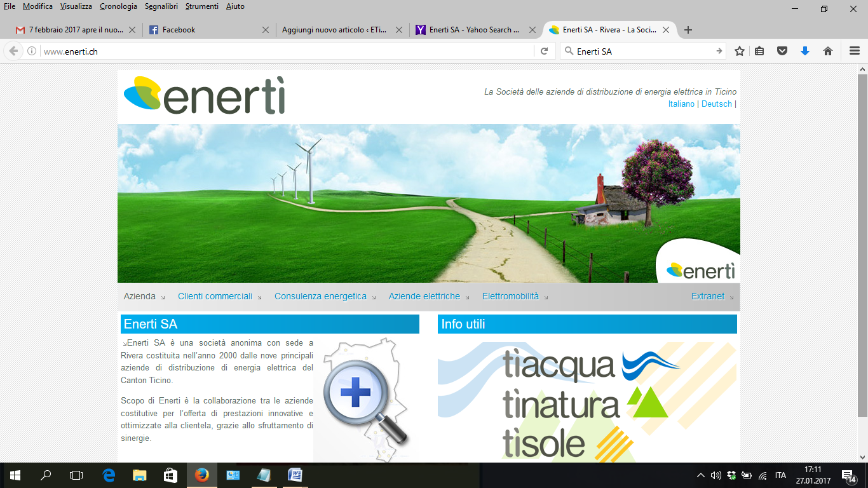Expand the Elettromobilità menu

515,297
